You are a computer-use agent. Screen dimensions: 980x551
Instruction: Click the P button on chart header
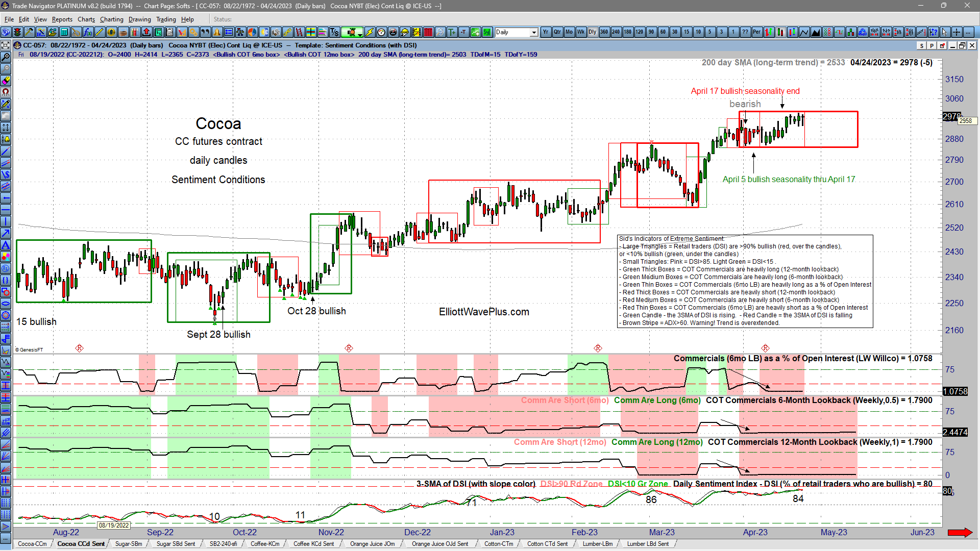pos(932,45)
